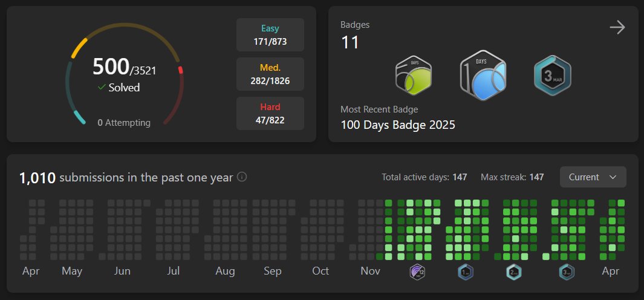The image size is (644, 300).
Task: Click the 500/3521 solved count
Action: tap(124, 67)
